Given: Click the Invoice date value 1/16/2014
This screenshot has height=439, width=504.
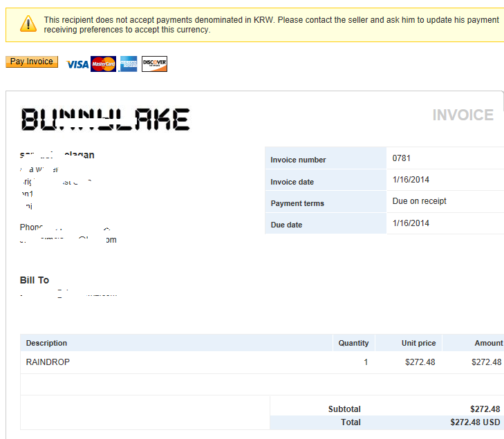Looking at the screenshot, I should click(x=411, y=180).
